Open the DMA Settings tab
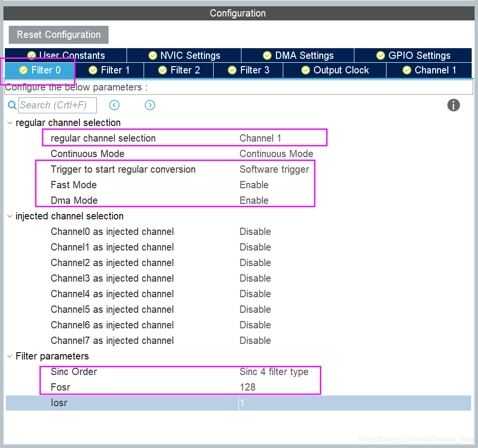This screenshot has width=478, height=448. tap(298, 55)
